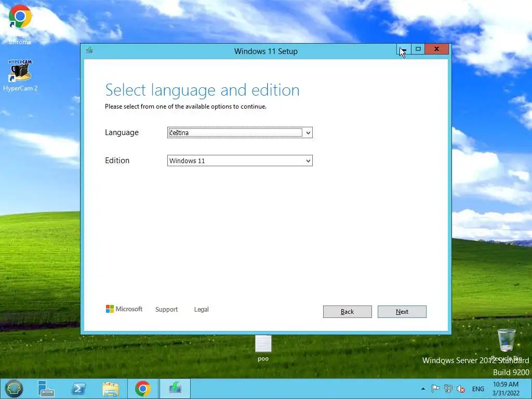
Task: Change ENG input language indicator
Action: [x=478, y=389]
